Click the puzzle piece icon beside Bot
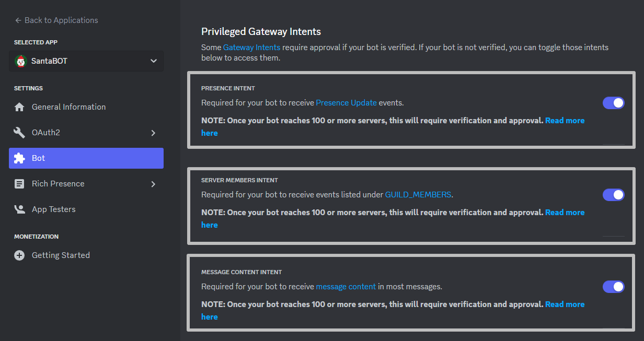644x341 pixels. click(19, 158)
